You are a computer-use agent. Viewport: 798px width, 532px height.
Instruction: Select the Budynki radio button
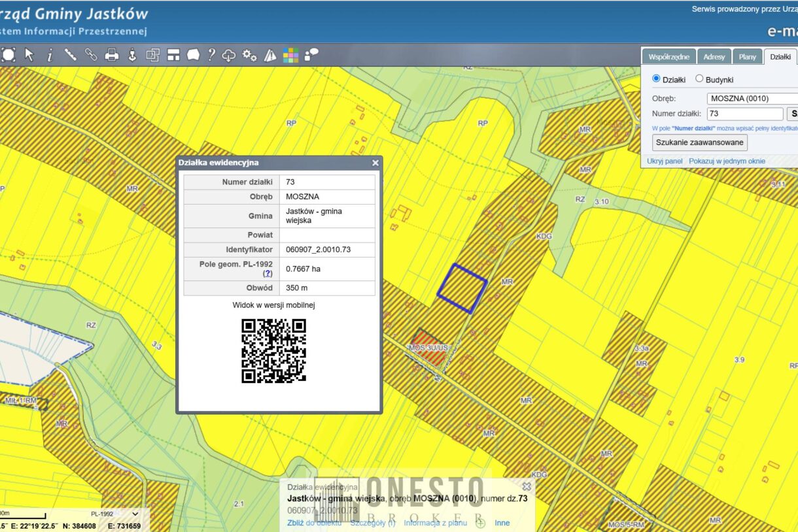(699, 79)
